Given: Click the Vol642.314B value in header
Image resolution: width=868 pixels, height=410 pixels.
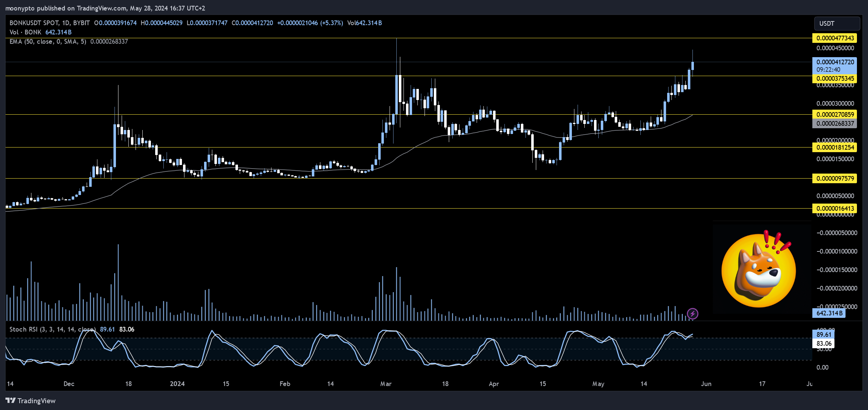Looking at the screenshot, I should pos(365,23).
